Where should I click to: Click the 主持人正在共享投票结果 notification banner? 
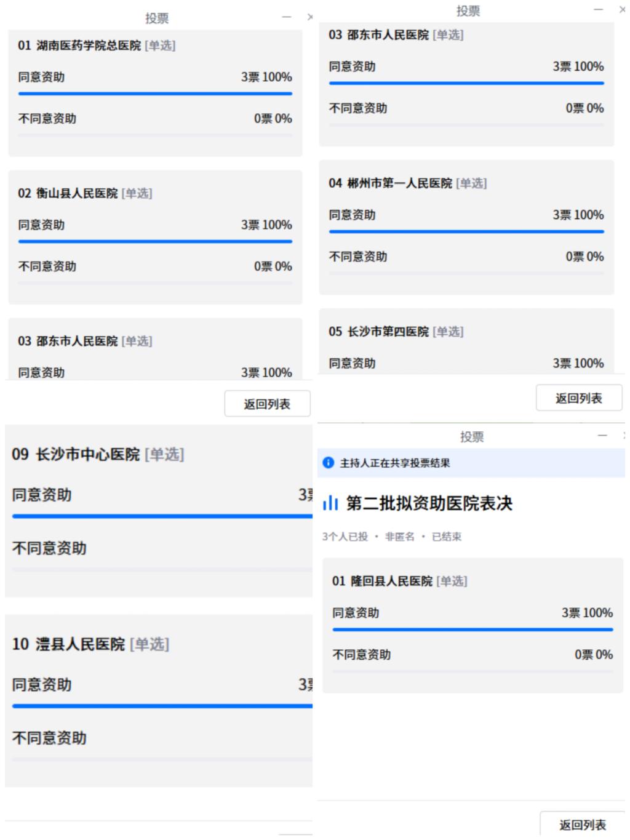coord(471,463)
